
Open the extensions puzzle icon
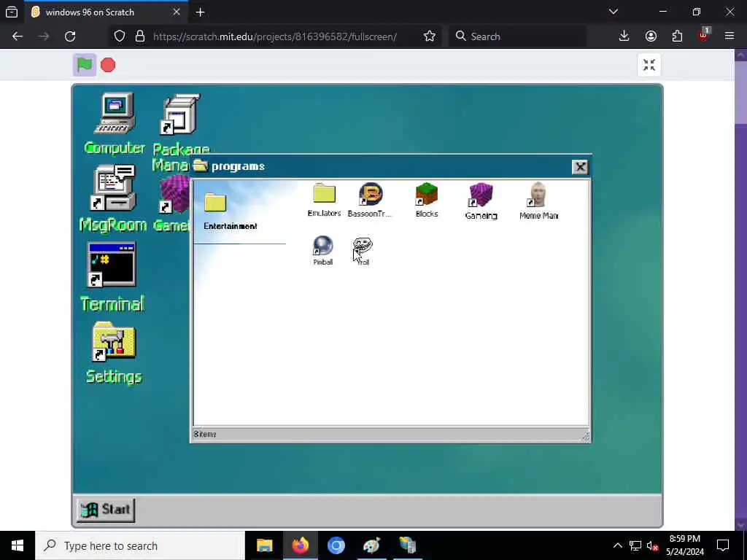point(677,36)
